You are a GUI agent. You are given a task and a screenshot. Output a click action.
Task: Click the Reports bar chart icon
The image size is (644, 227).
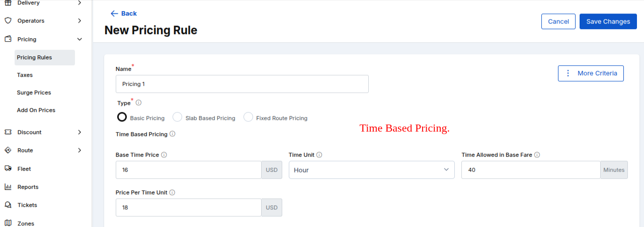coord(8,187)
